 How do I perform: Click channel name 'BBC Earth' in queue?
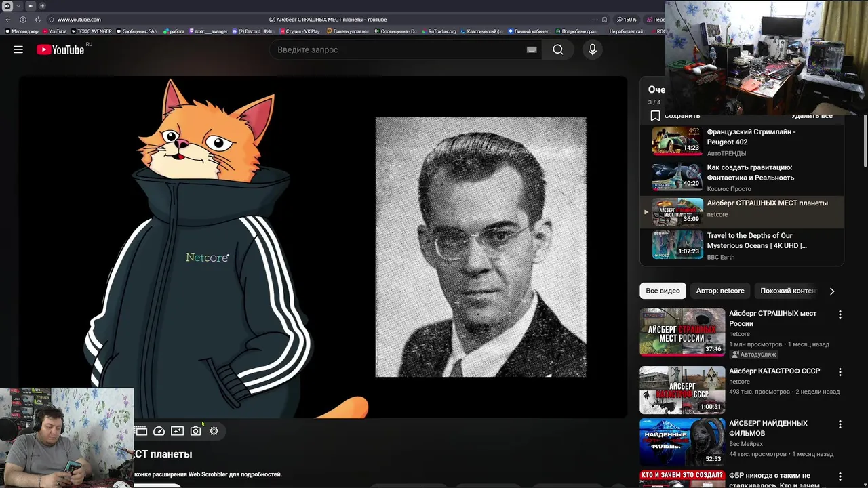[x=721, y=258]
